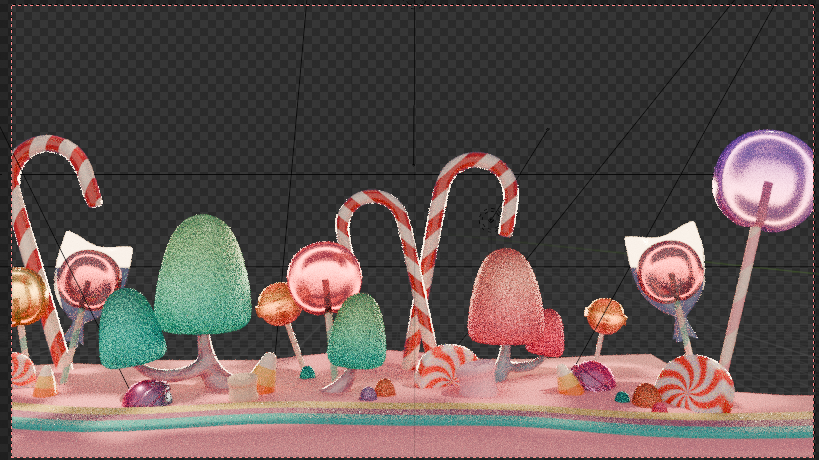Screen dimensions: 819x460
Task: Select the left pink lollipop with white wrapper
Action: (88, 278)
